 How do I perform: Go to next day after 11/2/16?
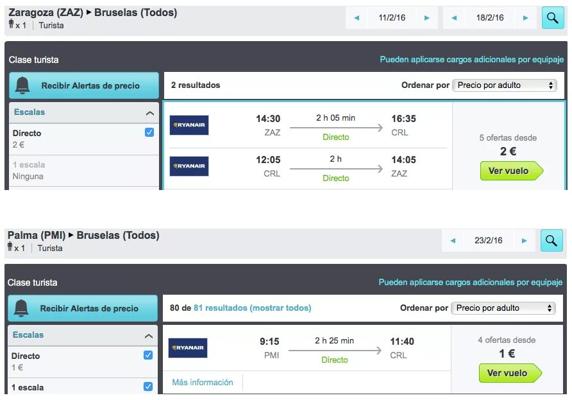(x=426, y=18)
